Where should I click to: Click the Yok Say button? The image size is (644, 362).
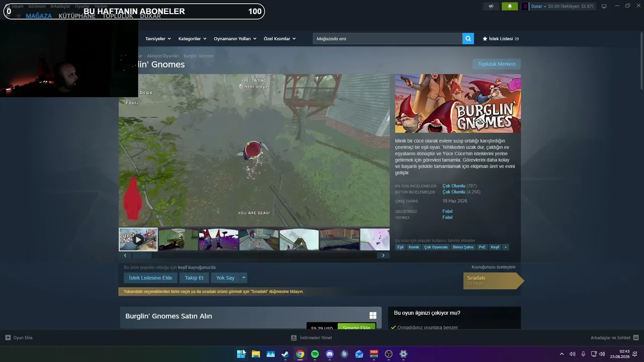tap(225, 278)
